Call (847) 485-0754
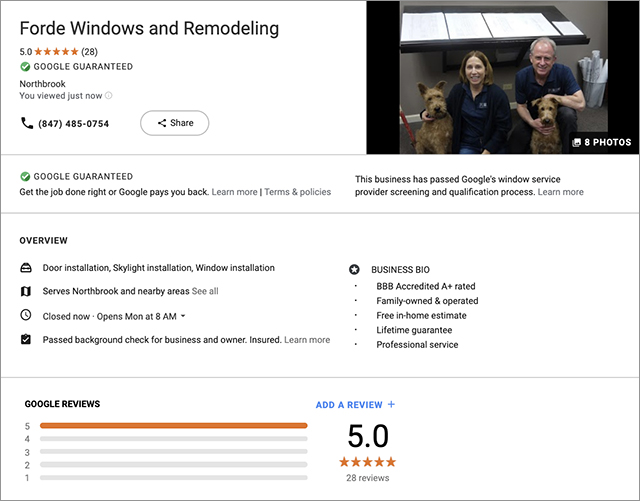 click(x=73, y=124)
